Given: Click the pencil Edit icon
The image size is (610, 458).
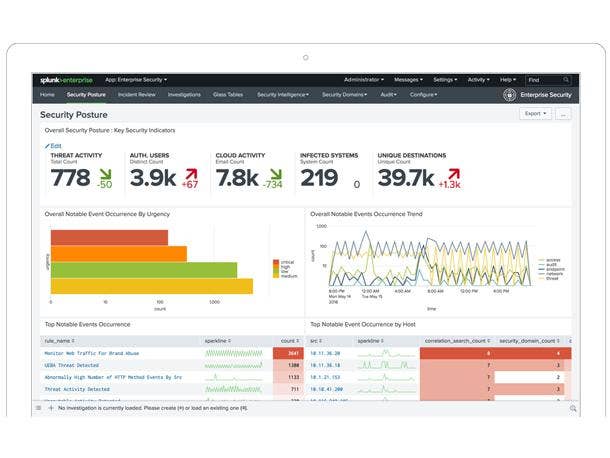Looking at the screenshot, I should tap(46, 146).
